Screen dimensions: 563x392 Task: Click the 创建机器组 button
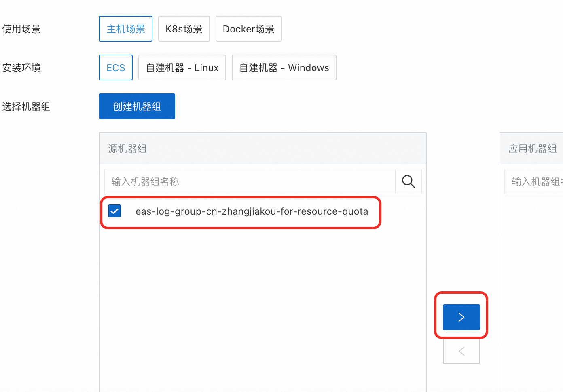coord(137,106)
